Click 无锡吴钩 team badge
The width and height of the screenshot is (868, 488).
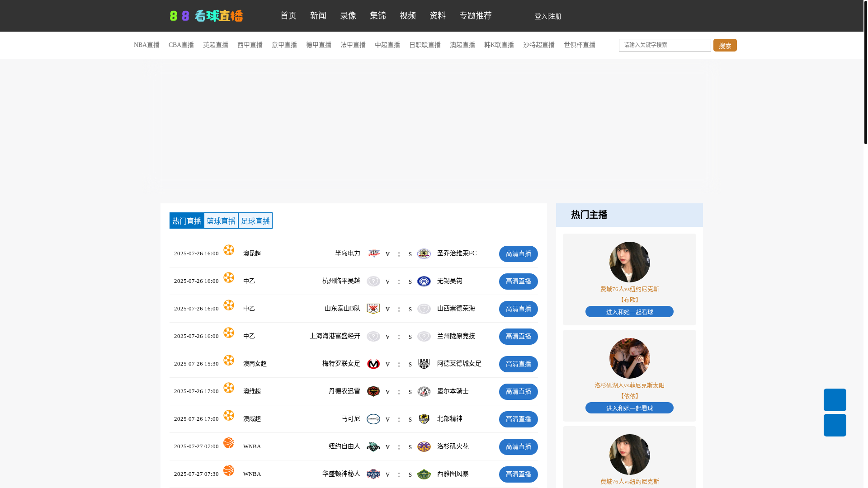click(424, 281)
